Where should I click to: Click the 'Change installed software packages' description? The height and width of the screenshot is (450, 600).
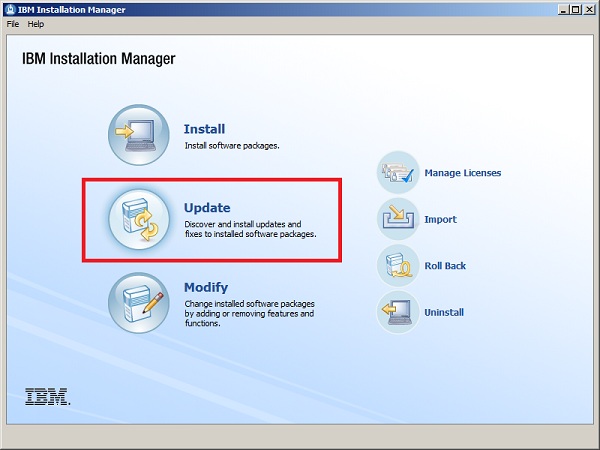[x=249, y=313]
